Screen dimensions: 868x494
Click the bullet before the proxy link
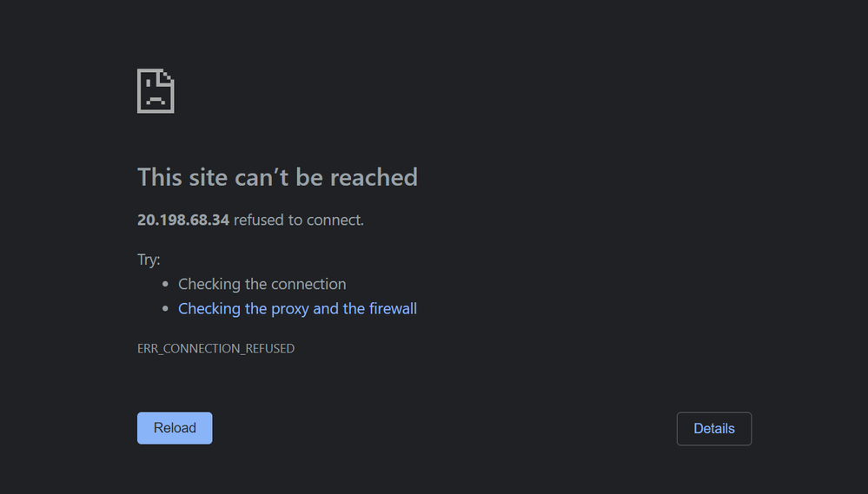pos(166,309)
